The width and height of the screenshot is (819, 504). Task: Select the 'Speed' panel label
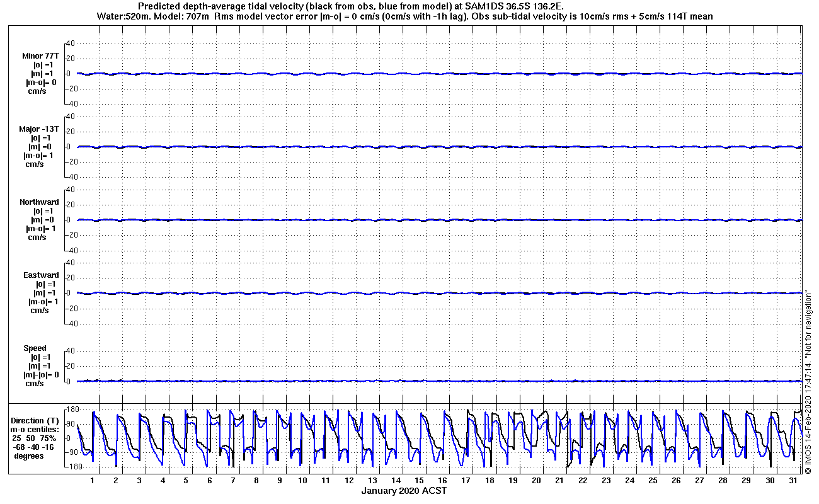[35, 348]
